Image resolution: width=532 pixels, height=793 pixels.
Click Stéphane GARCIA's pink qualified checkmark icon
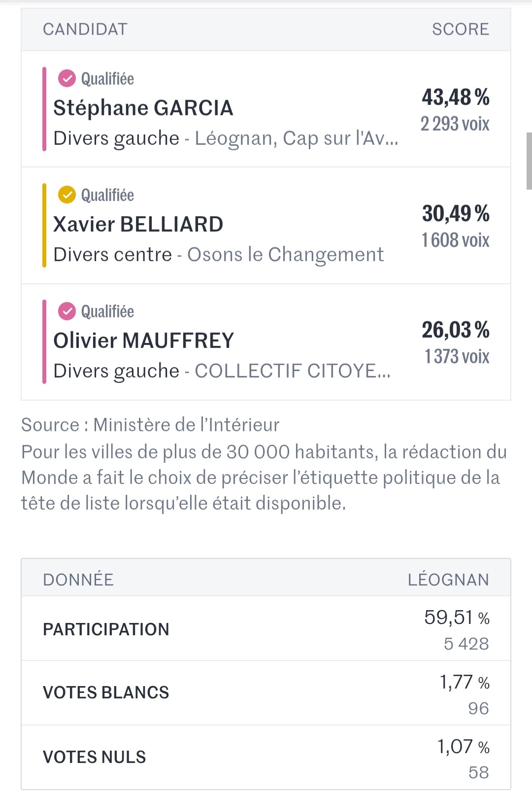click(x=67, y=78)
